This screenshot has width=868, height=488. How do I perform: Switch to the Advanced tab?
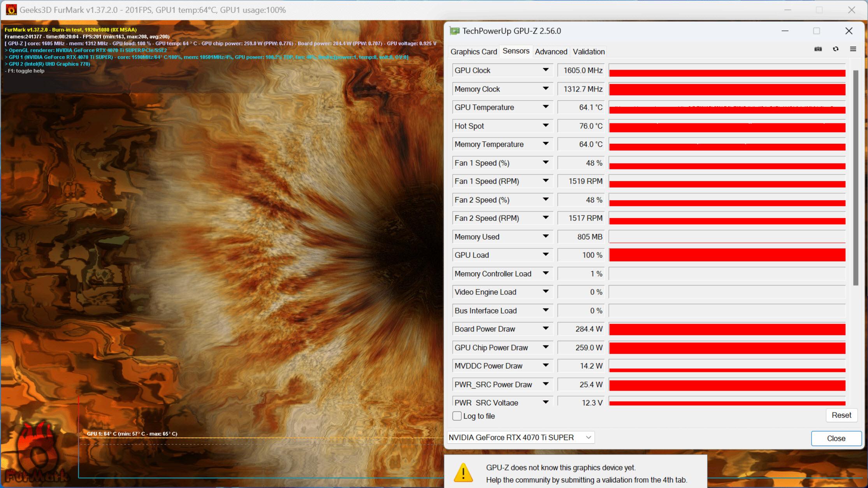(550, 51)
